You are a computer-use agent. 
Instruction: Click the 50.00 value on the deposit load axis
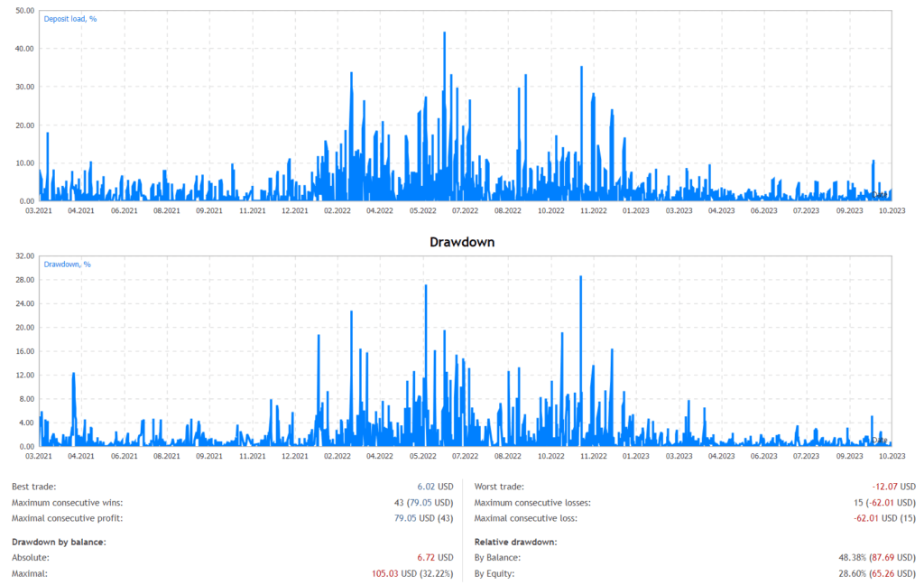pos(25,11)
